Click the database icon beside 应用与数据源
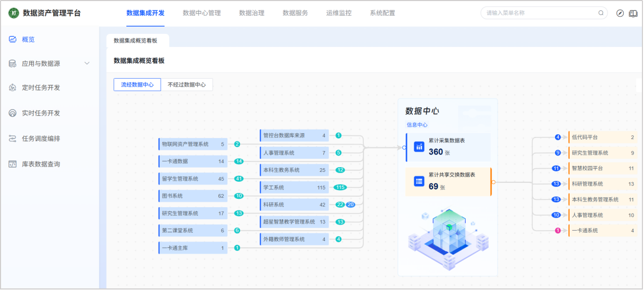 12,64
